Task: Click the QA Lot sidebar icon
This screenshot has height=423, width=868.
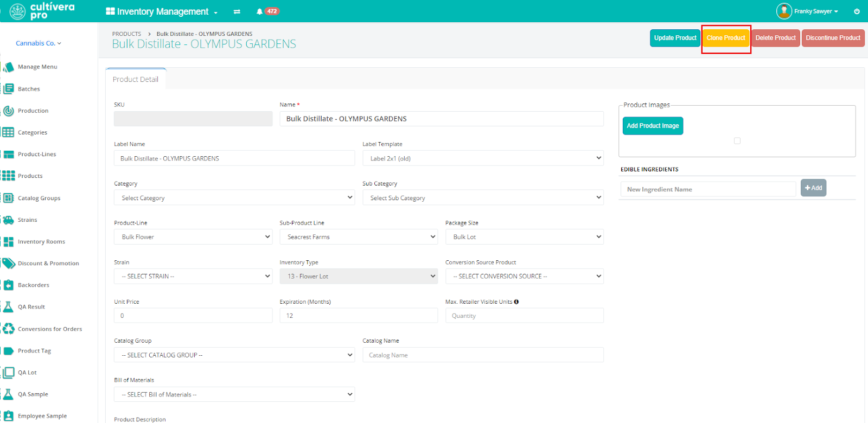Action: [8, 373]
